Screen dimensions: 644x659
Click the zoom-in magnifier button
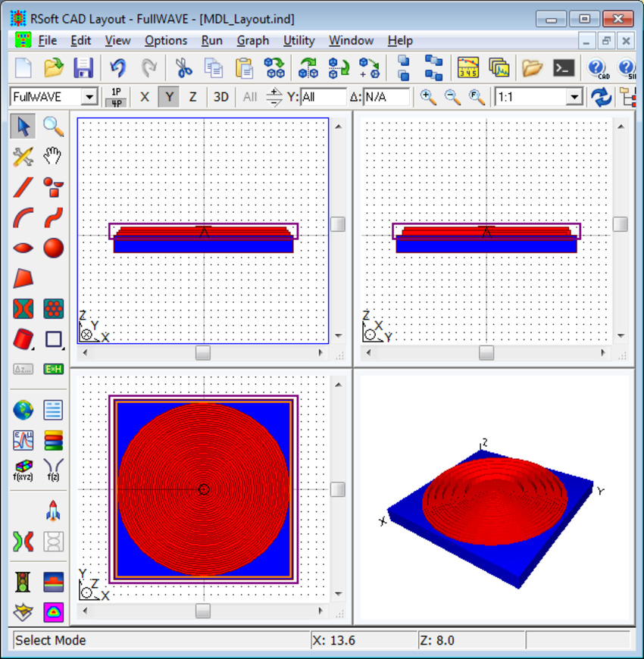428,97
